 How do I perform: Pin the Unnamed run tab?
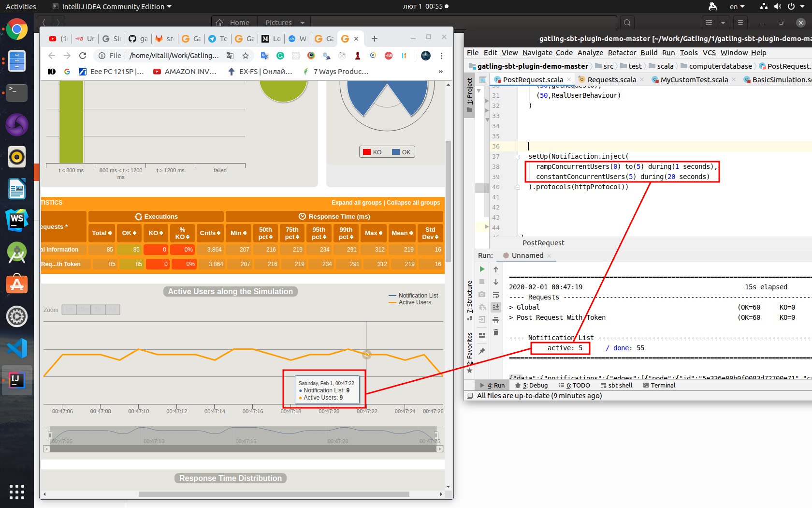(482, 351)
